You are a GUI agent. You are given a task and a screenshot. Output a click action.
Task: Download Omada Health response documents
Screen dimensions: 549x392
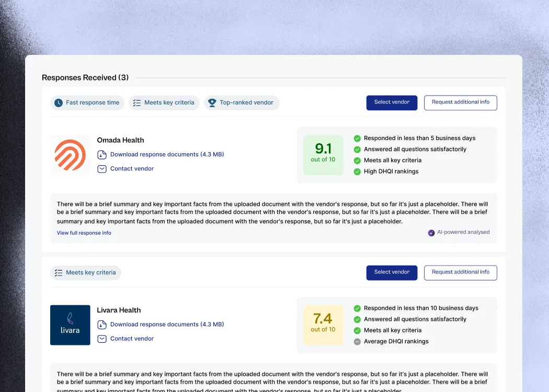pyautogui.click(x=167, y=154)
